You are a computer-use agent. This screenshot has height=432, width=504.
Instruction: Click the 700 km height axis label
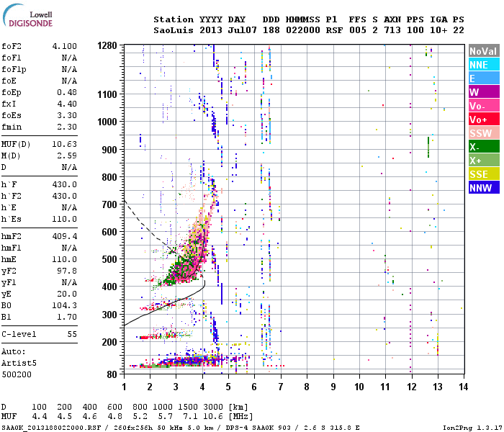click(109, 204)
